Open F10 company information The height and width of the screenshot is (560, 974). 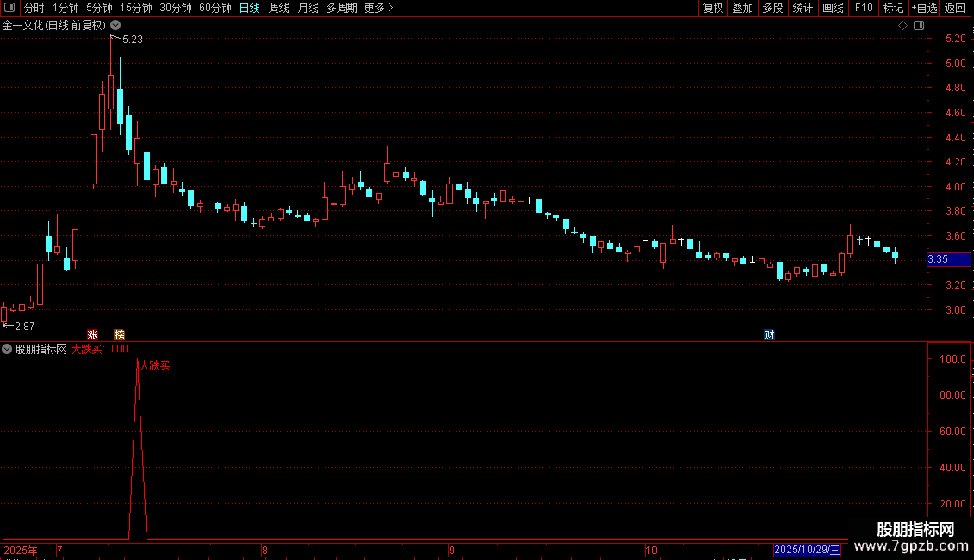pyautogui.click(x=864, y=8)
